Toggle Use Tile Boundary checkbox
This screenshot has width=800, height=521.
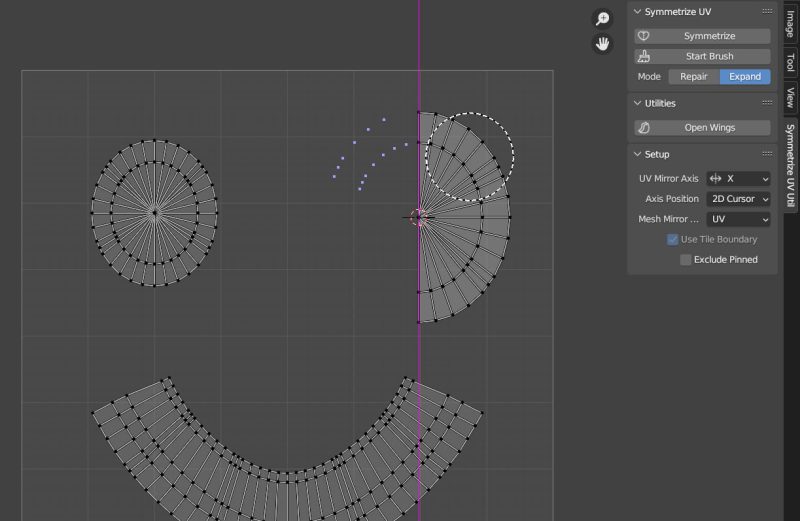673,240
